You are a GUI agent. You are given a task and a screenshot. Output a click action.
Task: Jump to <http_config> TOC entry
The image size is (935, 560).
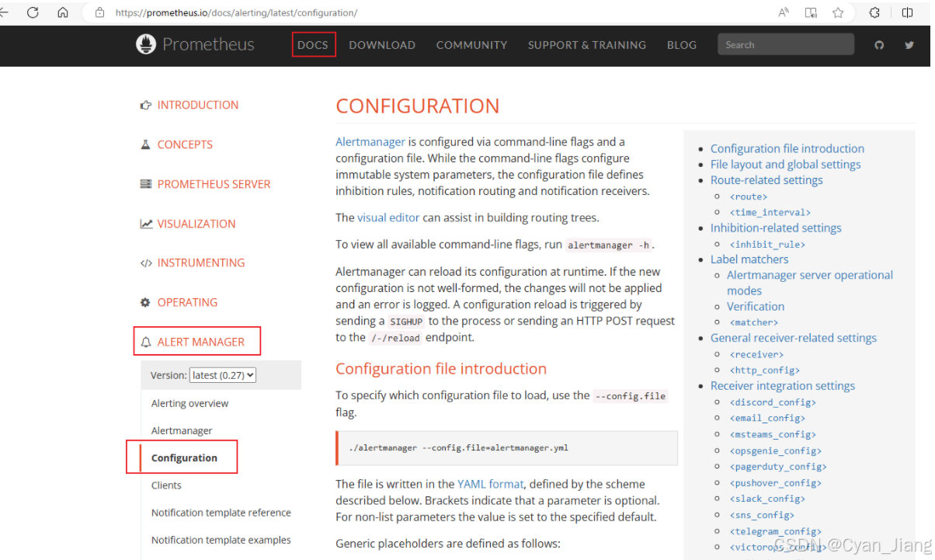point(765,370)
